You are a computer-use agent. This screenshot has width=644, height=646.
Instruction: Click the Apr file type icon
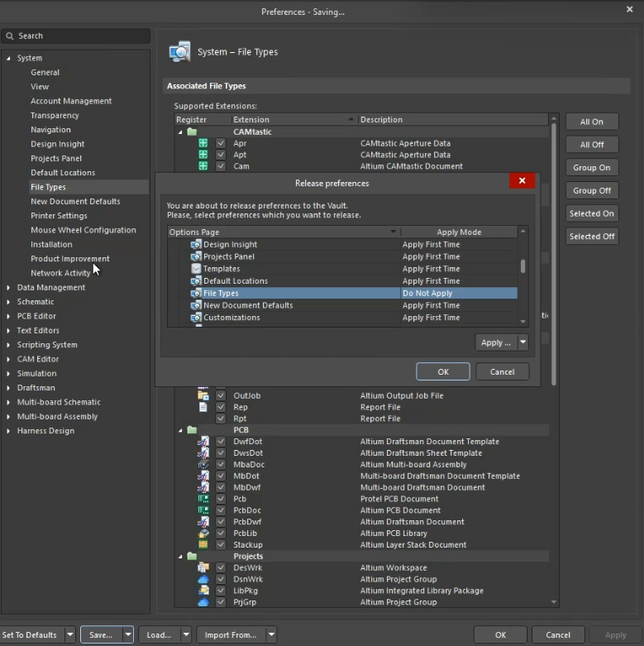click(x=203, y=143)
